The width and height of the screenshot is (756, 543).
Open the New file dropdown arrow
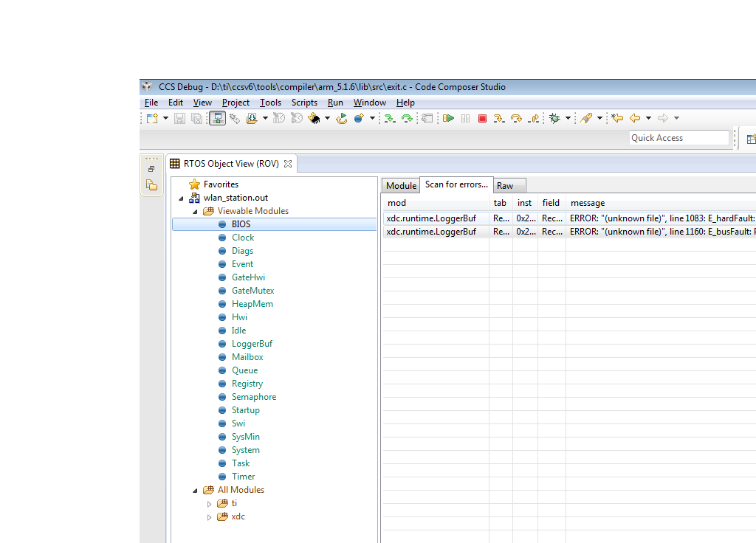(165, 118)
